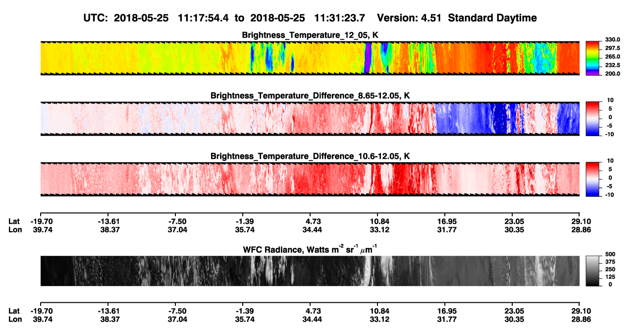Click latitude -1.39 on the bottom axis
Viewport: 644px width, 330px height.
tap(243, 311)
